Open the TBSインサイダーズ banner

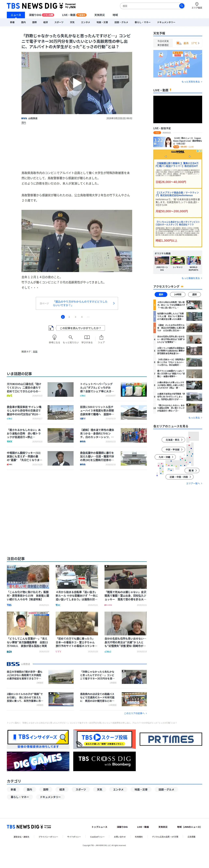pos(38,739)
